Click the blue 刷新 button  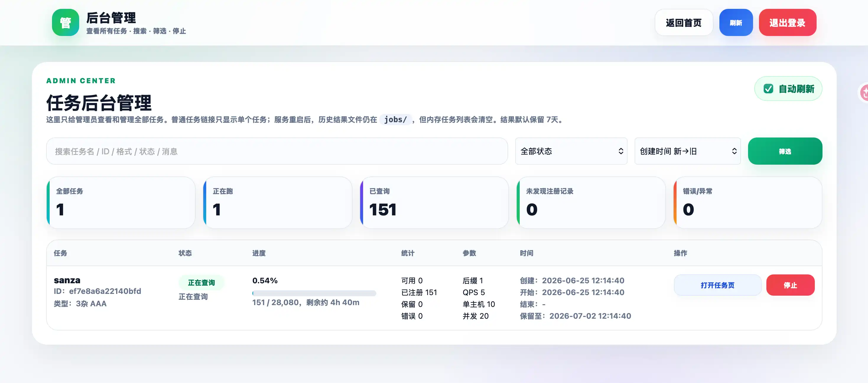736,22
